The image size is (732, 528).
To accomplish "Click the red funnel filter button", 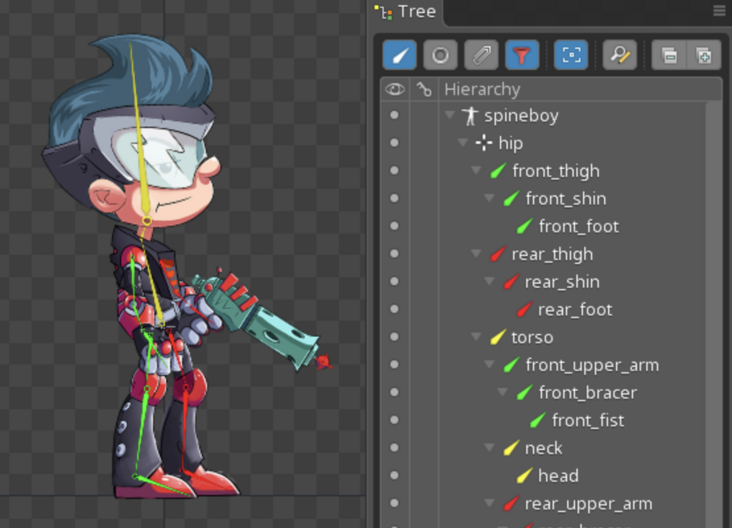I will click(521, 54).
